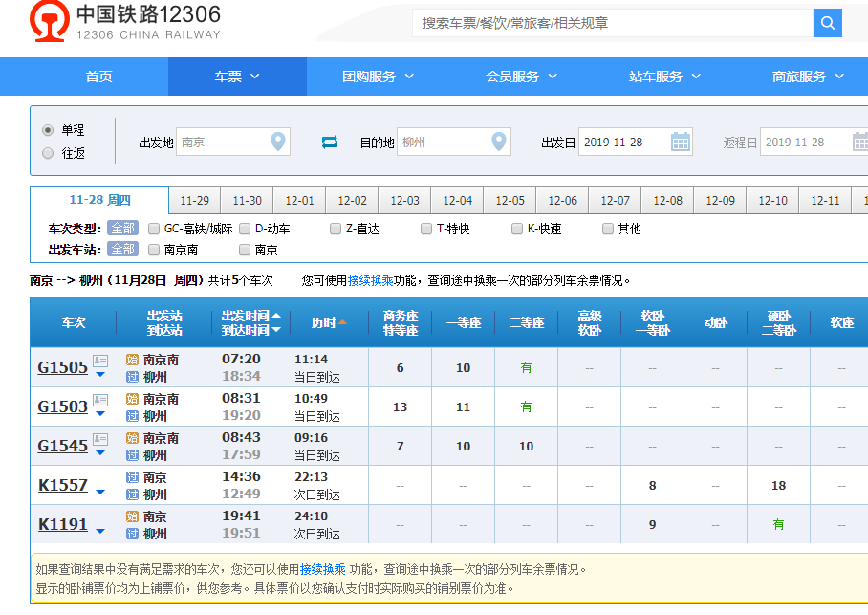Select the 11-29 date tab
The height and width of the screenshot is (615, 868).
[194, 201]
